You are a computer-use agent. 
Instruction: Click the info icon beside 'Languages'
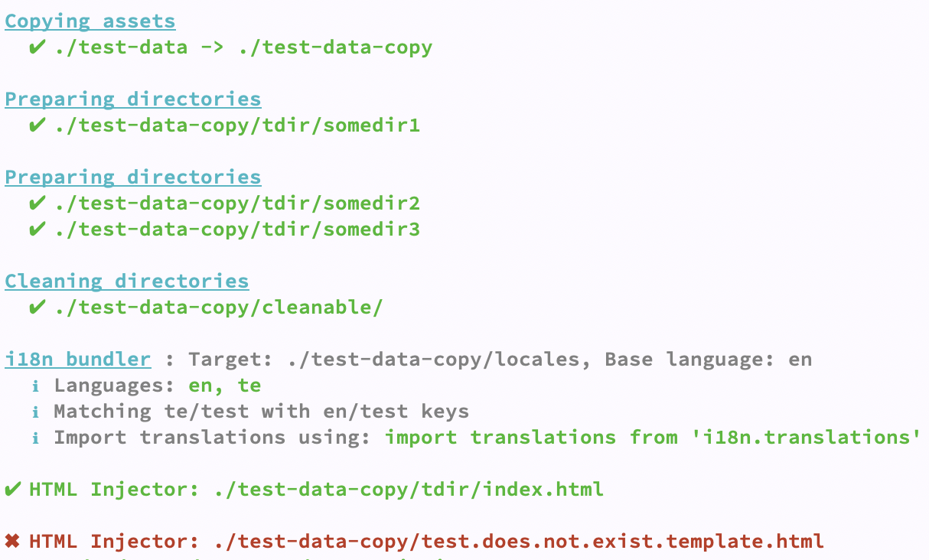pyautogui.click(x=36, y=386)
